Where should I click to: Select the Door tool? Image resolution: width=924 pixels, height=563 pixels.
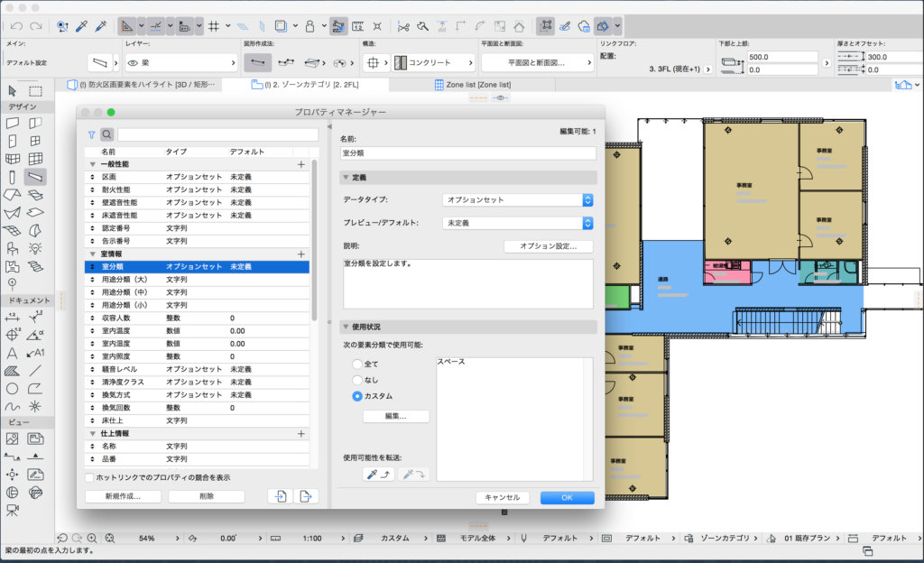pyautogui.click(x=13, y=141)
